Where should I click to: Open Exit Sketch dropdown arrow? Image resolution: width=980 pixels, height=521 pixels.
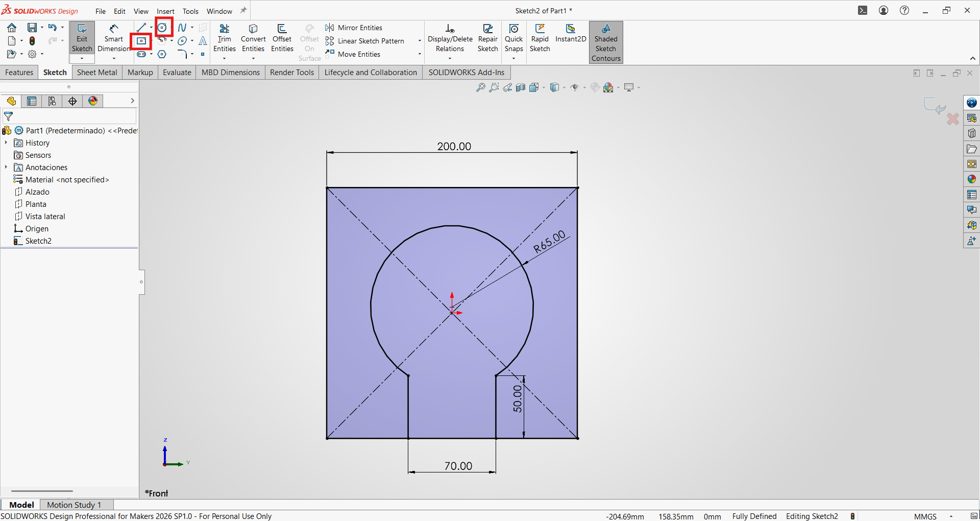tap(82, 58)
